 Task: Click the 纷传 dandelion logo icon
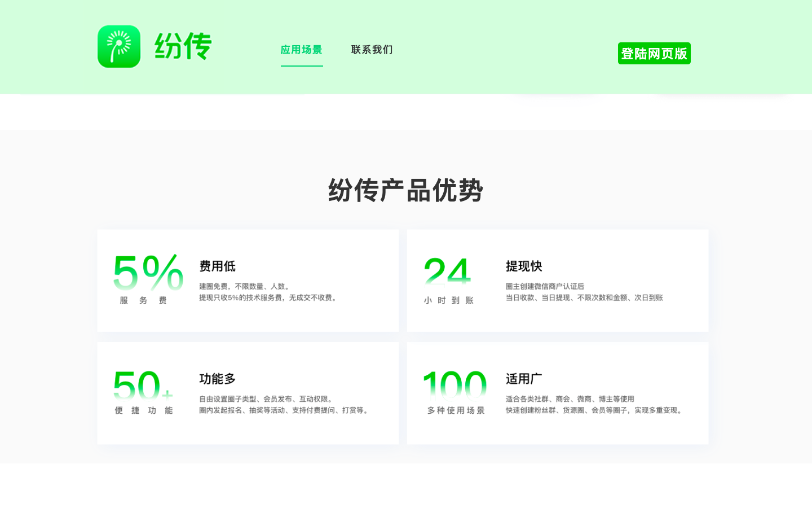point(119,46)
